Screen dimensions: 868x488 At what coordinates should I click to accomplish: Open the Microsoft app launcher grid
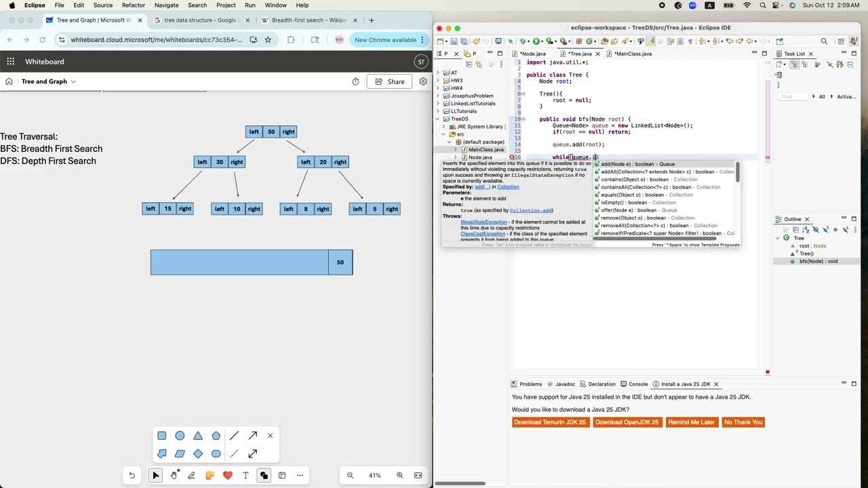11,62
